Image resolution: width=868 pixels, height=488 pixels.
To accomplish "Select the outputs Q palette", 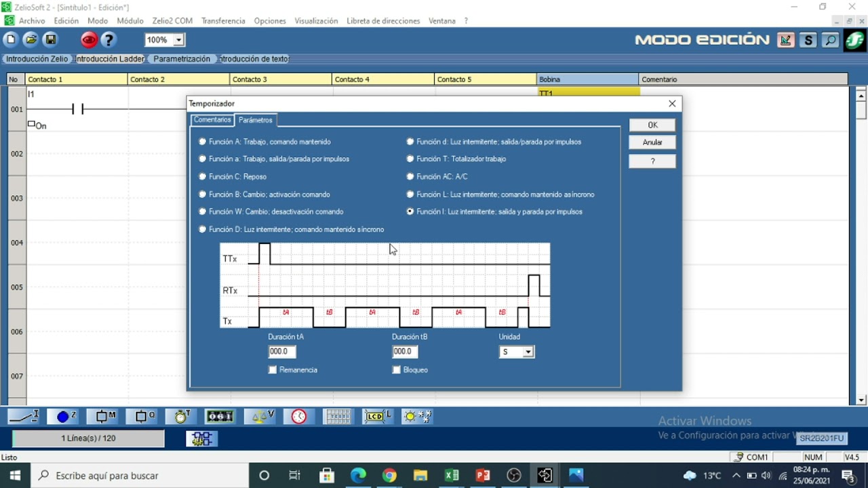I will [144, 416].
